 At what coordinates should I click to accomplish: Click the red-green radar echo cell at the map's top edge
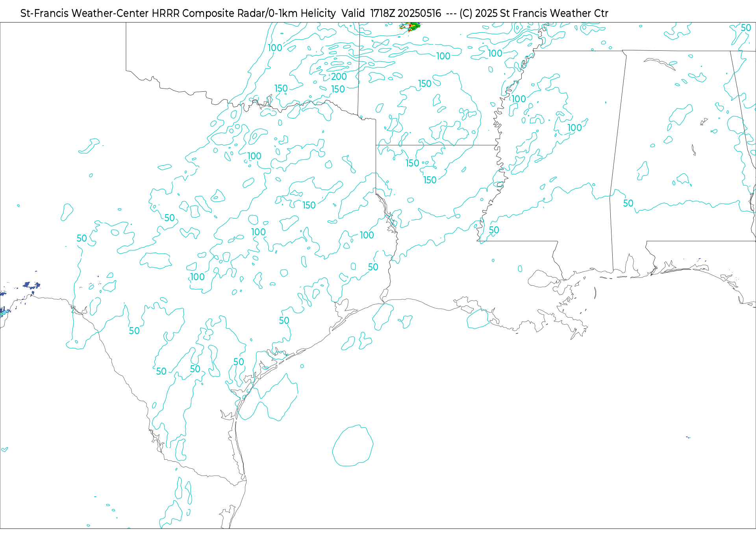pyautogui.click(x=410, y=27)
